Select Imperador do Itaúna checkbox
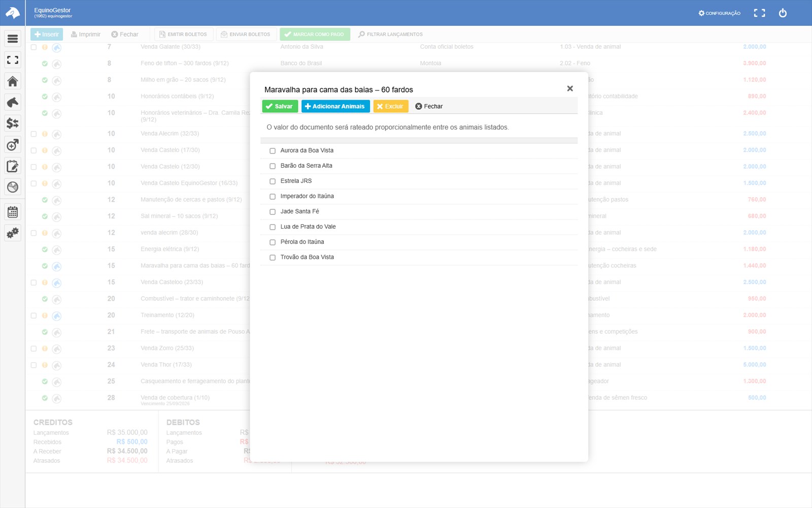The height and width of the screenshot is (508, 812). 273,197
